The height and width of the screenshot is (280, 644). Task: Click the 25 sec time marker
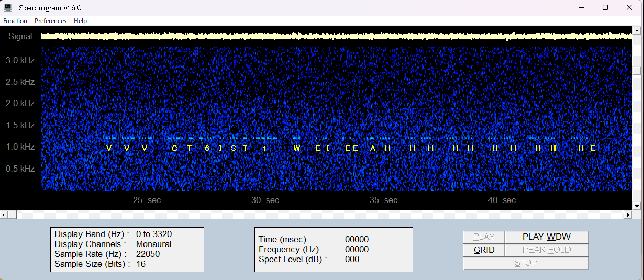[147, 200]
